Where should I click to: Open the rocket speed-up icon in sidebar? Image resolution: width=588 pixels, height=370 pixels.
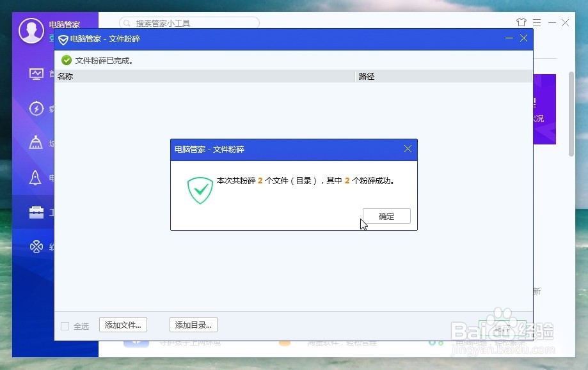35,178
